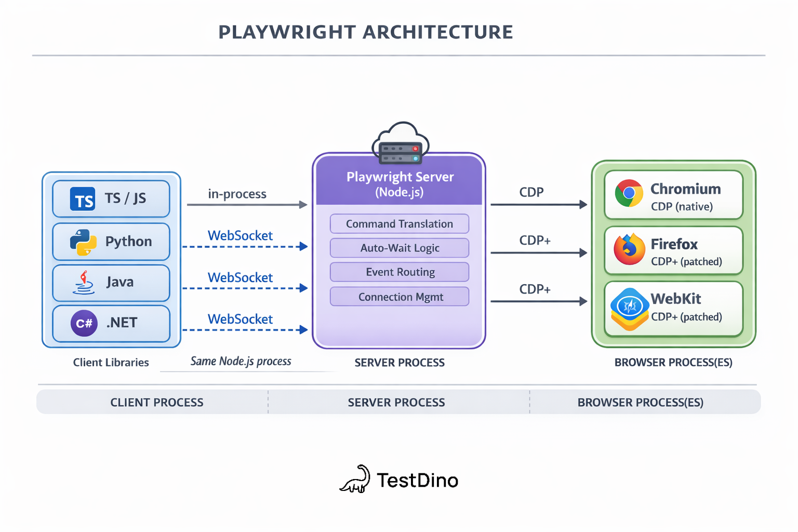Select the BROWSER PROCESS(ES) bar segment

coord(640,402)
